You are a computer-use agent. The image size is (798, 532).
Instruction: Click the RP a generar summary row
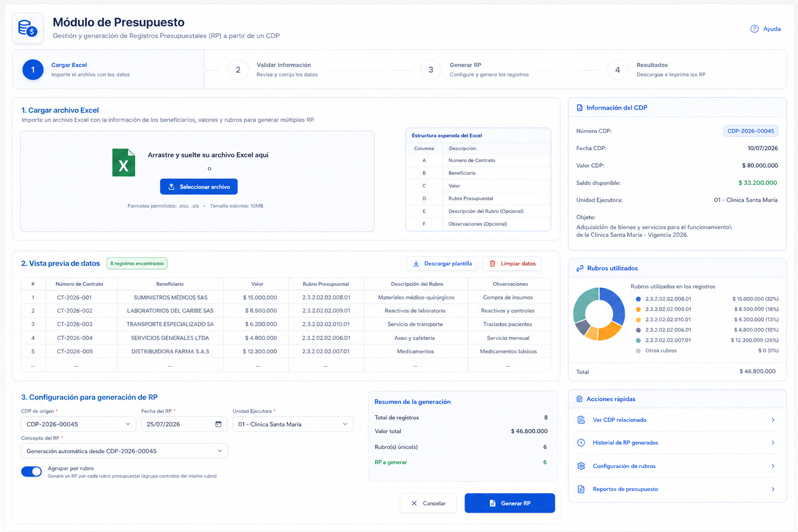click(461, 462)
